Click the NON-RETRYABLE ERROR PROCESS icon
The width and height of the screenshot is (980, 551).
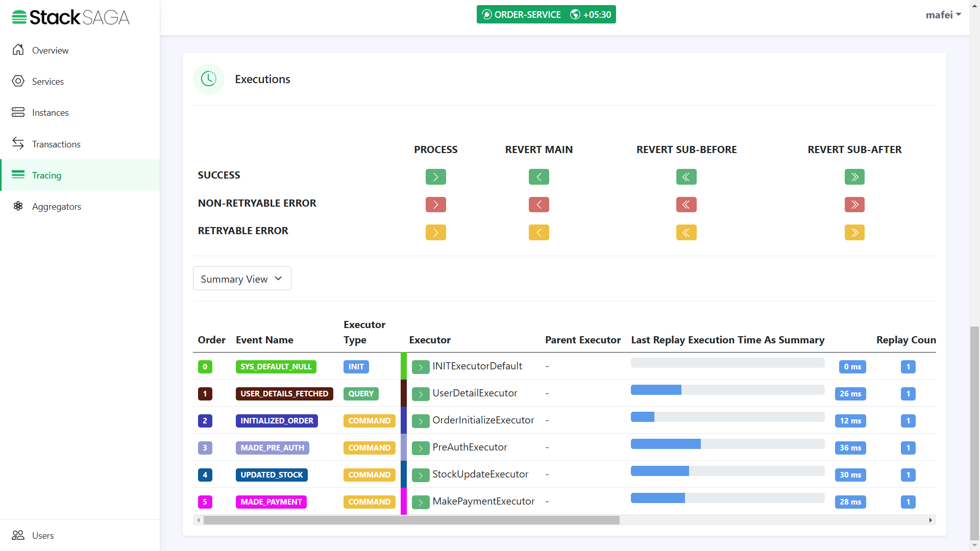(435, 205)
